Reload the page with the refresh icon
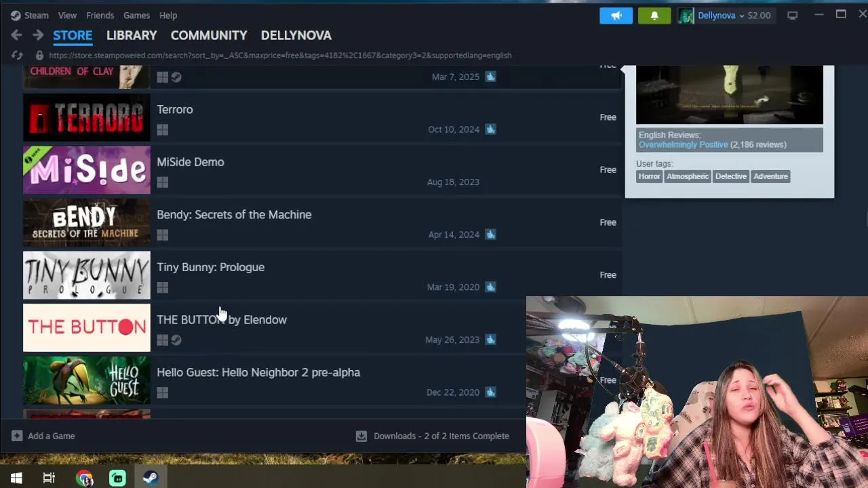Screen dimensions: 868x488 [x=17, y=56]
